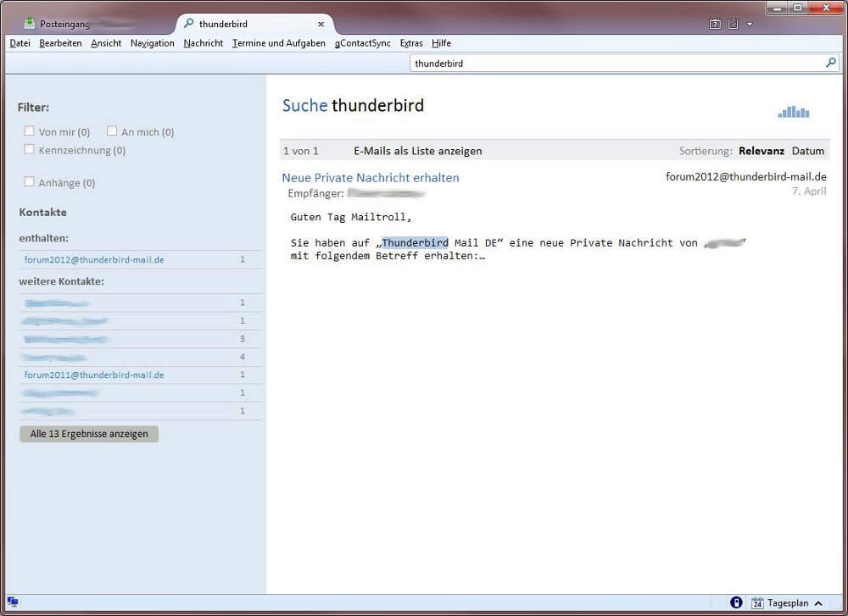Select the thunderbird search tab
This screenshot has width=848, height=616.
[x=254, y=24]
